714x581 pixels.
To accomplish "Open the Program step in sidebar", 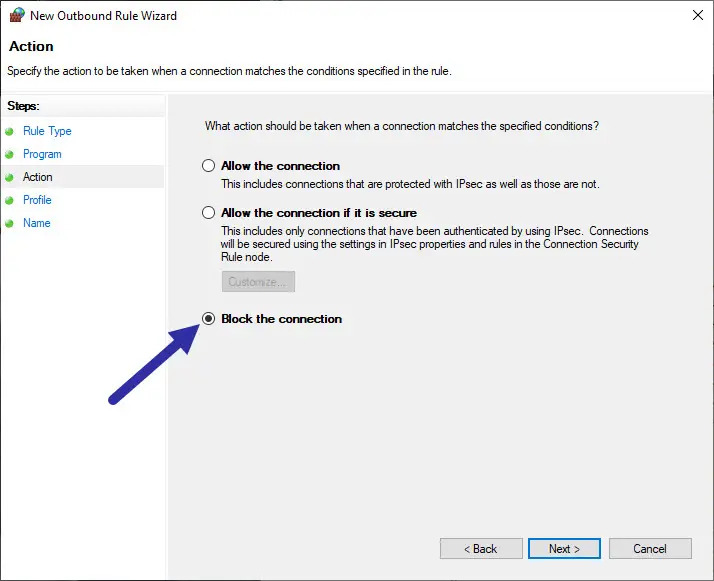I will point(42,154).
